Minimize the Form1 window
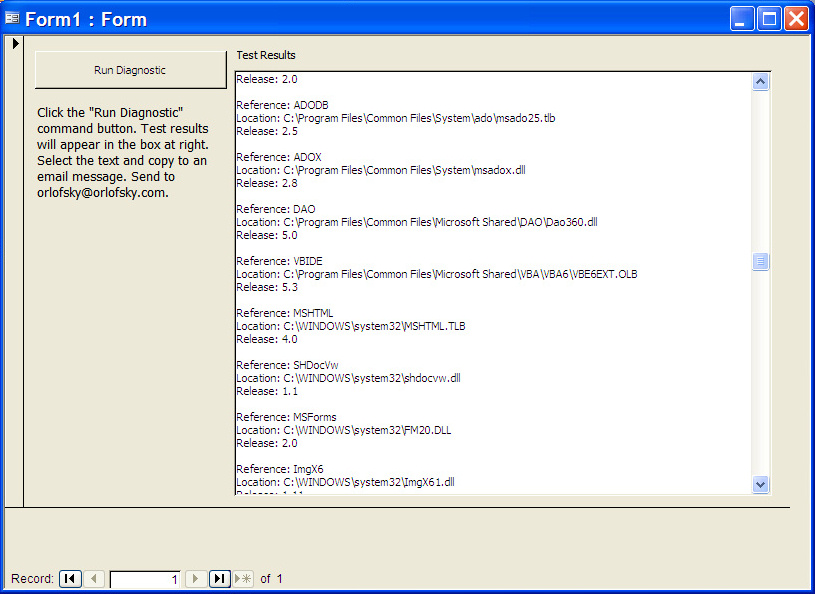Screen dimensions: 815x594 742,19
